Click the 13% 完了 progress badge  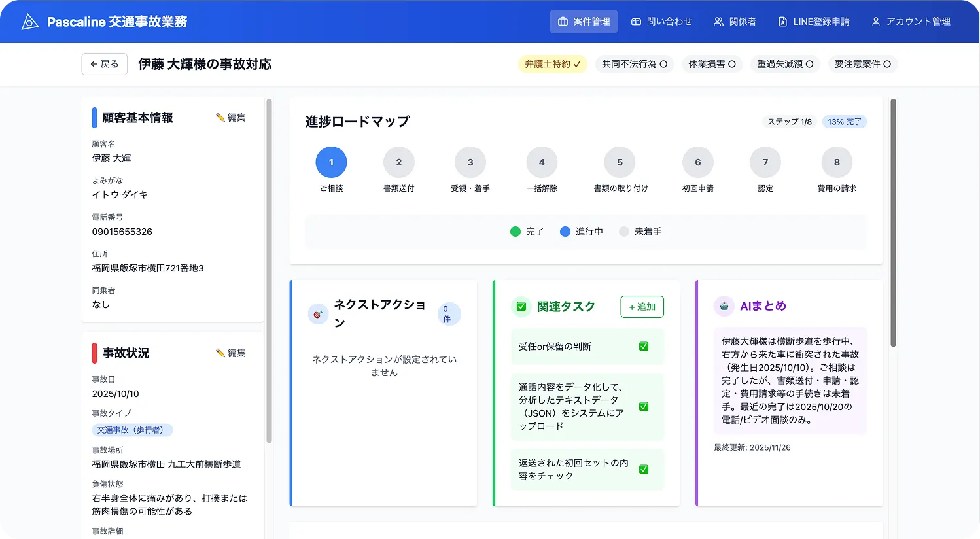tap(844, 122)
